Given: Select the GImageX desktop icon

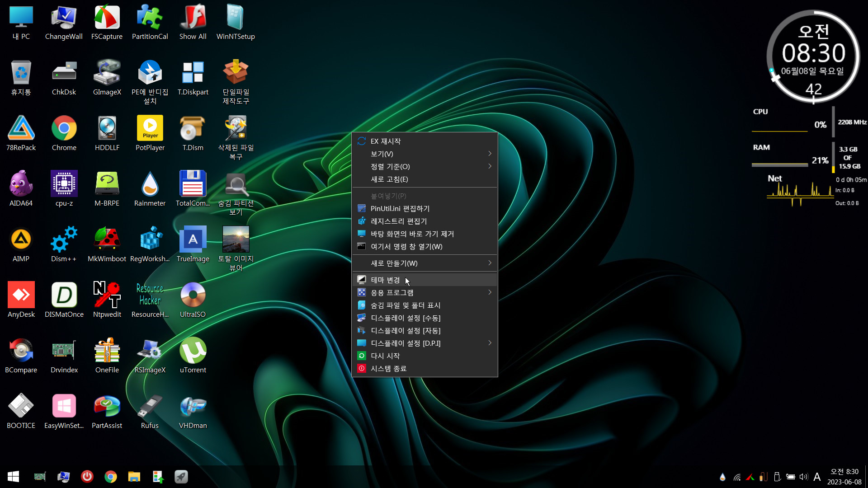Looking at the screenshot, I should click(x=107, y=78).
